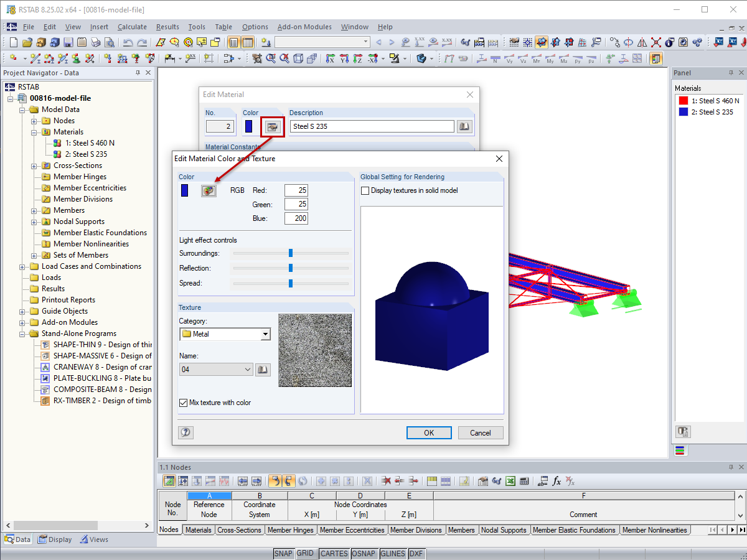Image resolution: width=747 pixels, height=560 pixels.
Task: Collapse the Model Data tree branch
Action: point(21,109)
